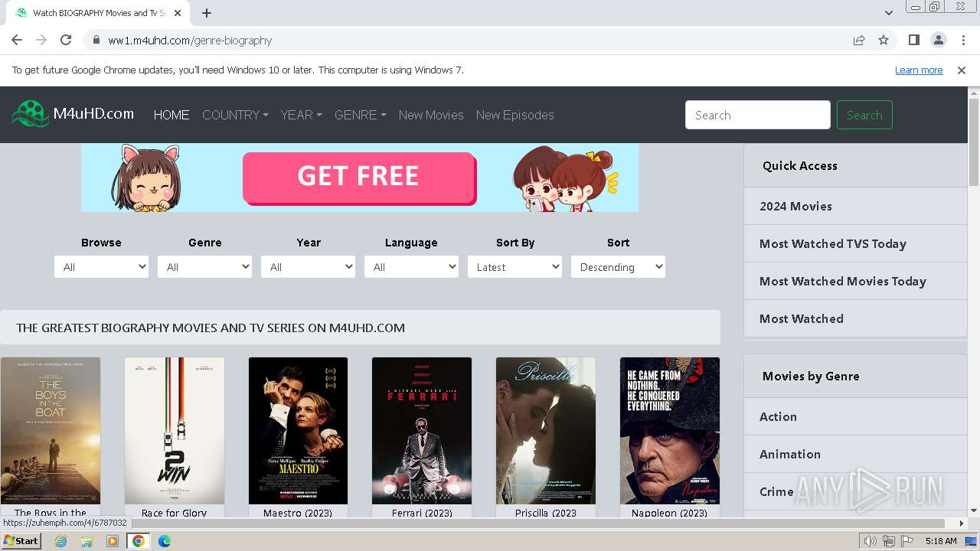Click the green Search button
980x551 pixels.
point(864,115)
